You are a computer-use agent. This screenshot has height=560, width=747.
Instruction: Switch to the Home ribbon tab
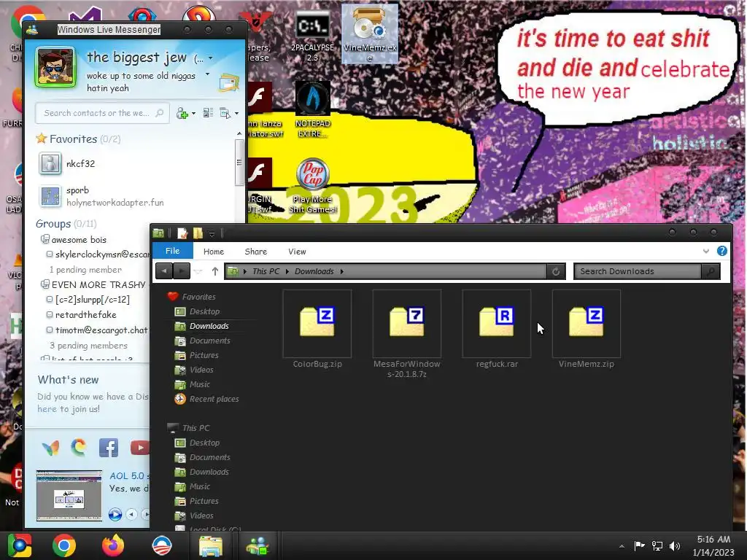214,252
